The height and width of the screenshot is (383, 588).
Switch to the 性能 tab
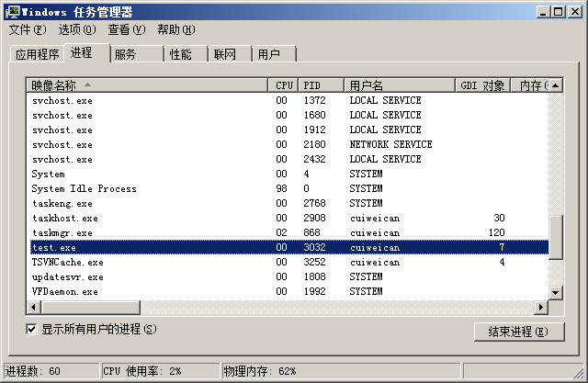click(186, 54)
